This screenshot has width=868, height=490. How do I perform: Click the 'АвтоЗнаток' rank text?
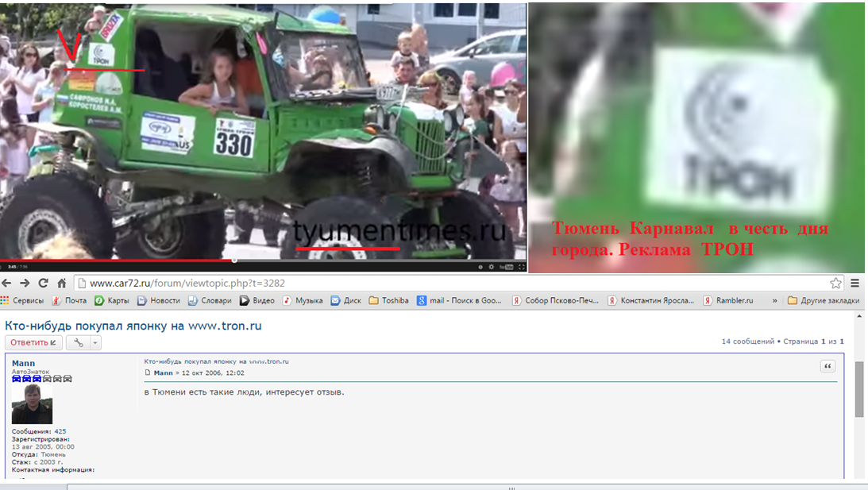[30, 372]
